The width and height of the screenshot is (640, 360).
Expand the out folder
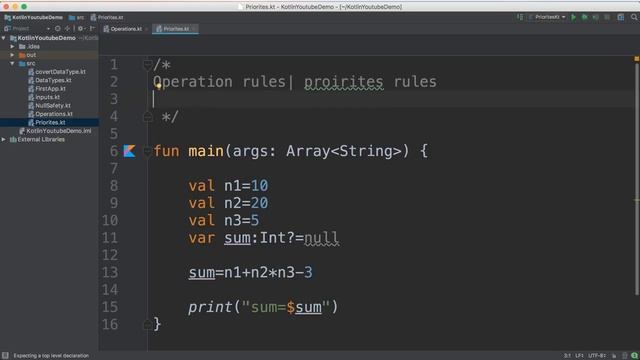tap(12, 55)
